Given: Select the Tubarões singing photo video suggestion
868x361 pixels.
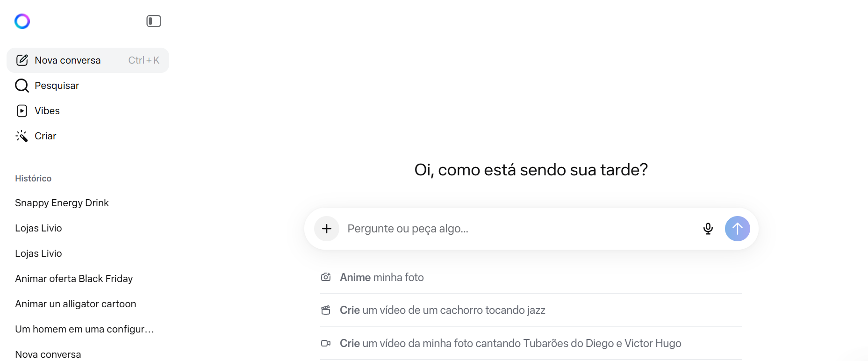Looking at the screenshot, I should pos(510,343).
